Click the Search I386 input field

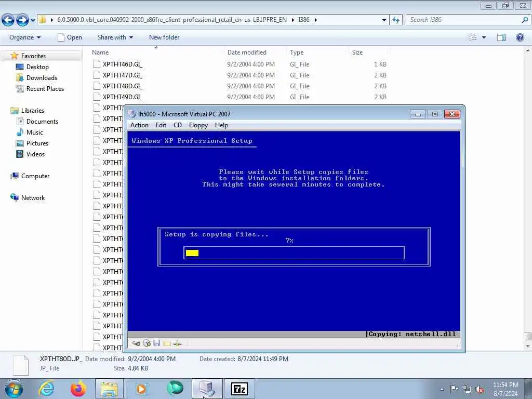tap(464, 20)
